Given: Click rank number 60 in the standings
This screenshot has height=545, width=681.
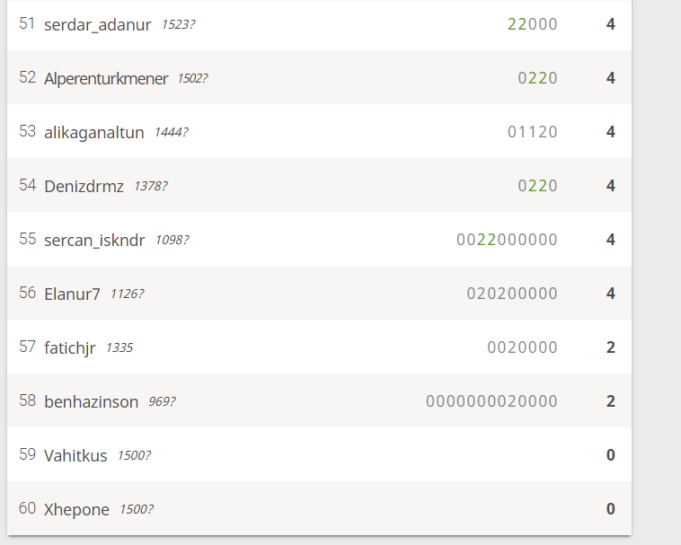Looking at the screenshot, I should pyautogui.click(x=27, y=509).
